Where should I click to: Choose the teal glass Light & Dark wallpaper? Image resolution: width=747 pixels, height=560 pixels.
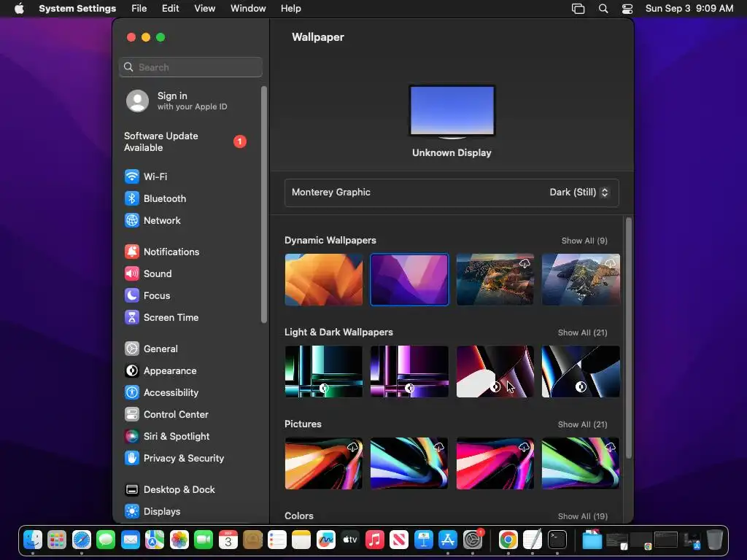click(323, 371)
